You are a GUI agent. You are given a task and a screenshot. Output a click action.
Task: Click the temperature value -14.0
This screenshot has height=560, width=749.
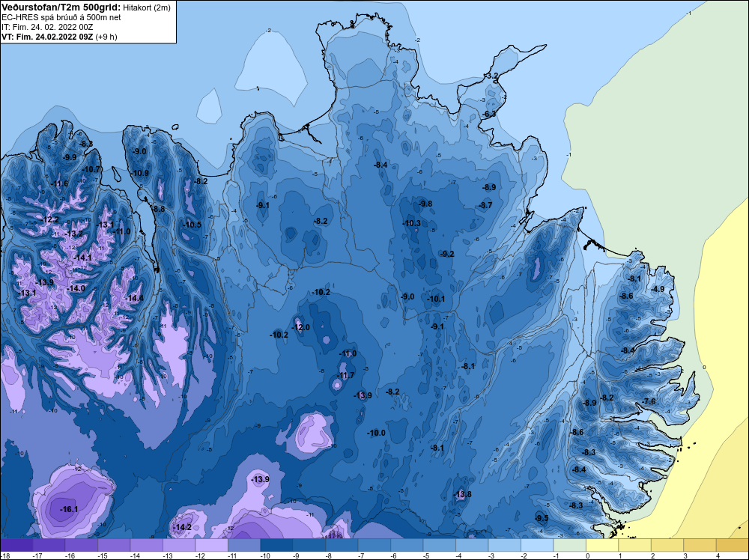click(x=76, y=288)
